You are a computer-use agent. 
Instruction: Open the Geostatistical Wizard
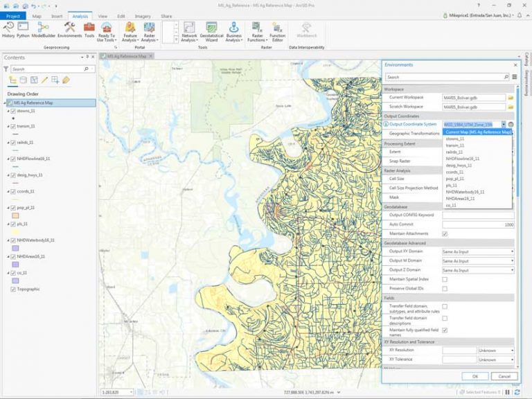[x=211, y=32]
